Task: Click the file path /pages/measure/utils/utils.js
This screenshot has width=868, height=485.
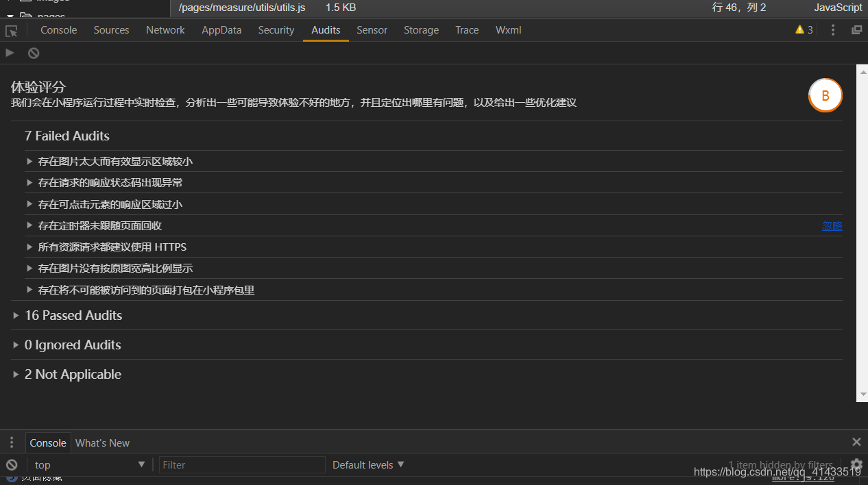Action: [242, 8]
